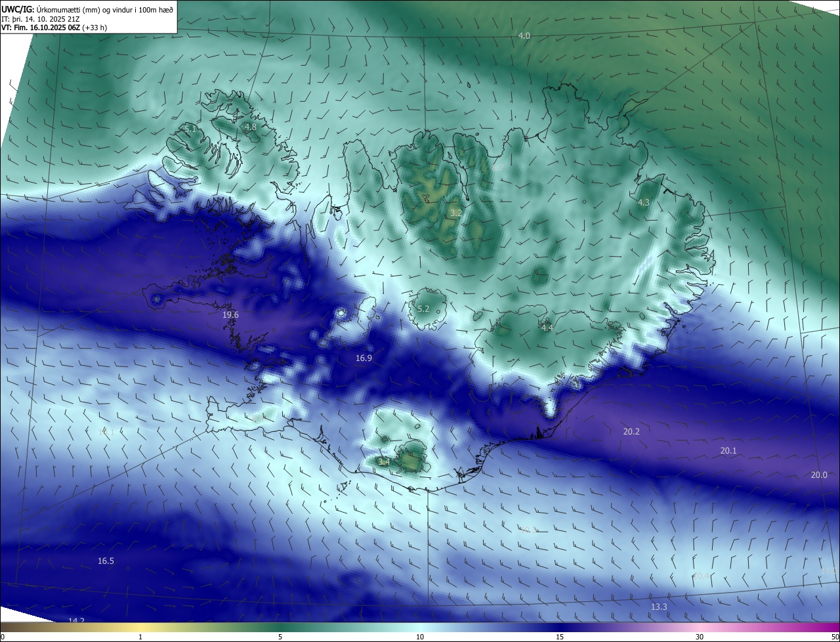Click the 16.5 value label on the map
The width and height of the screenshot is (840, 642).
(106, 561)
